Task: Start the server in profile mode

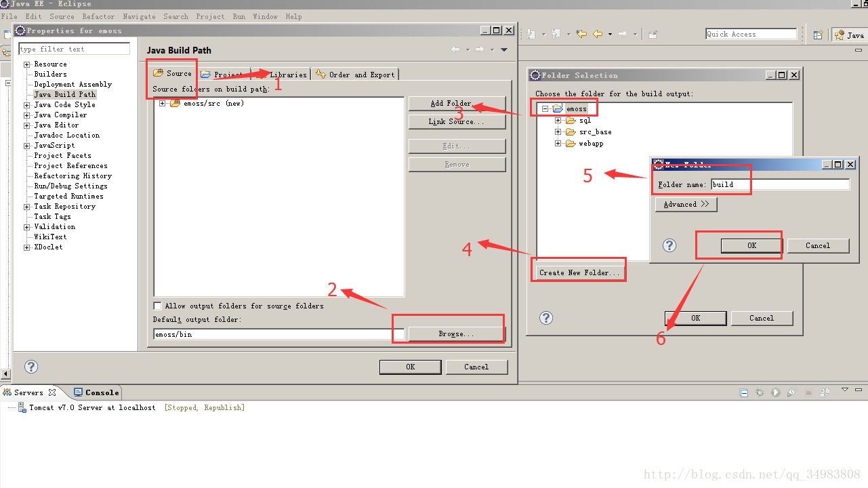Action: point(792,392)
